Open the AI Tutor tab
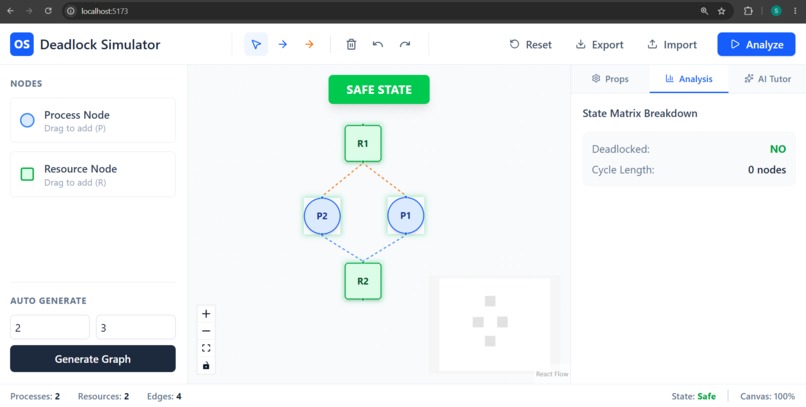 click(767, 79)
